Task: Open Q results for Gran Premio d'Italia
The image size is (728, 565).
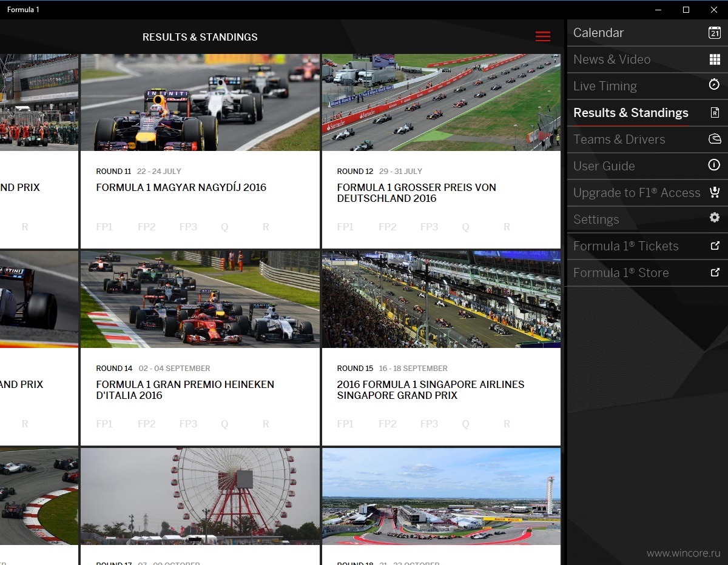Action: [224, 424]
